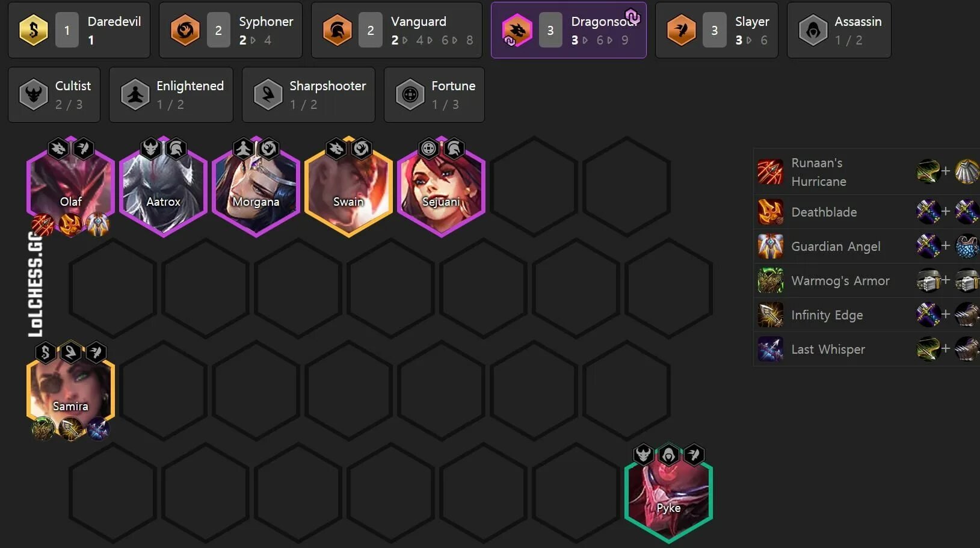Click the Daredevil trait coin icon
The image size is (980, 548).
33,30
